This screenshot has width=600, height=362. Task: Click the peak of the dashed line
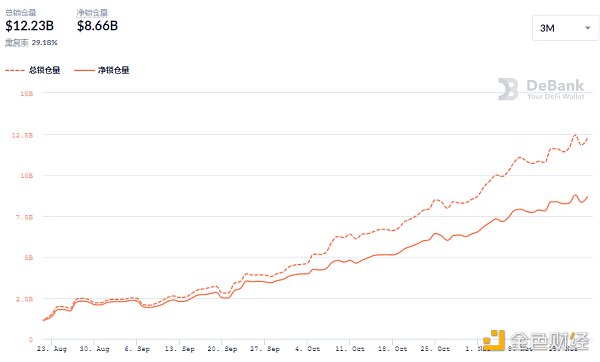pos(575,135)
